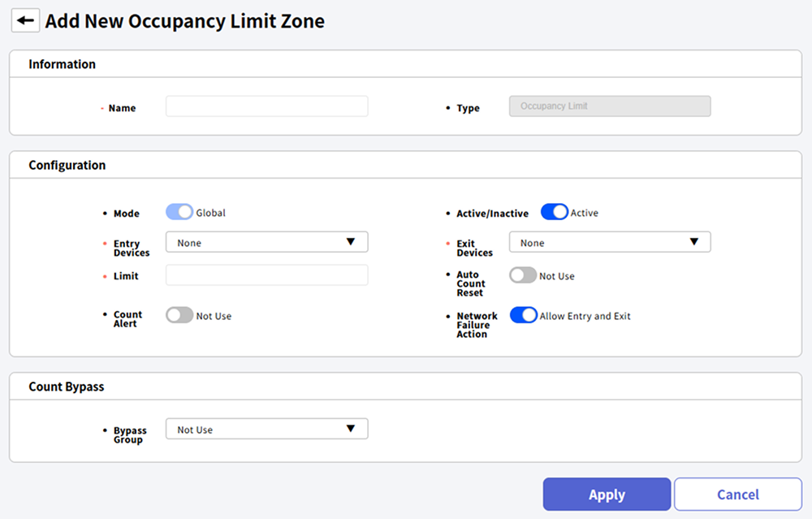Viewport: 812px width, 519px height.
Task: Switch off Network Failure Action toggle
Action: pos(523,315)
